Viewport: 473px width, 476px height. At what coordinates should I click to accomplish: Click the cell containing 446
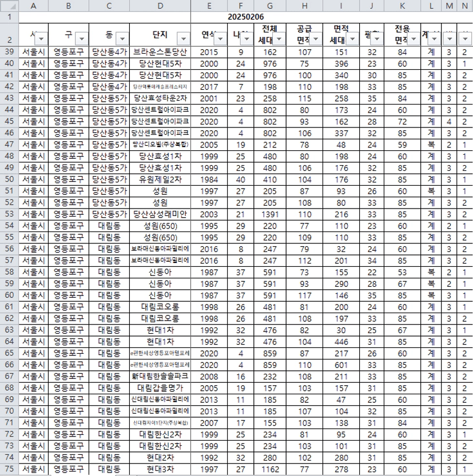pyautogui.click(x=341, y=342)
